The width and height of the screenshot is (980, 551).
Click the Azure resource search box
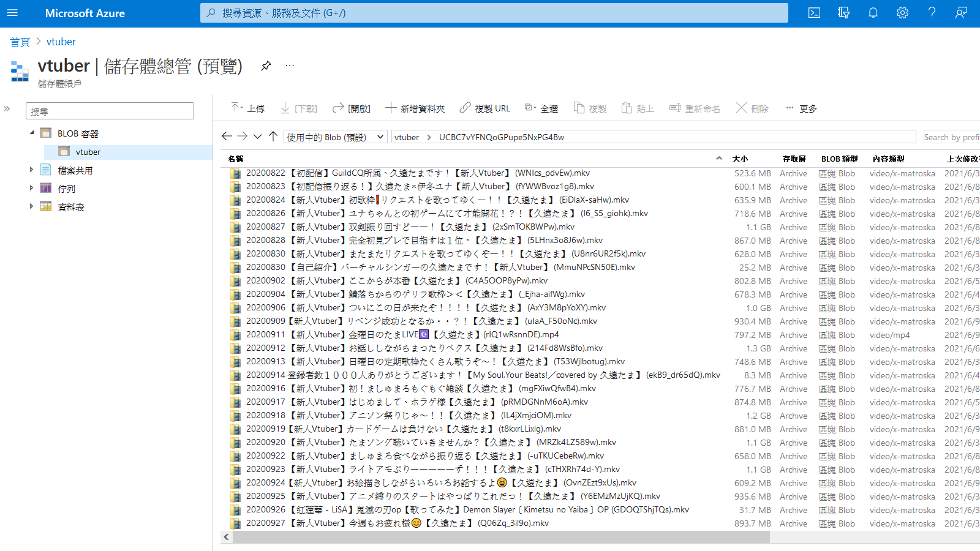point(494,13)
